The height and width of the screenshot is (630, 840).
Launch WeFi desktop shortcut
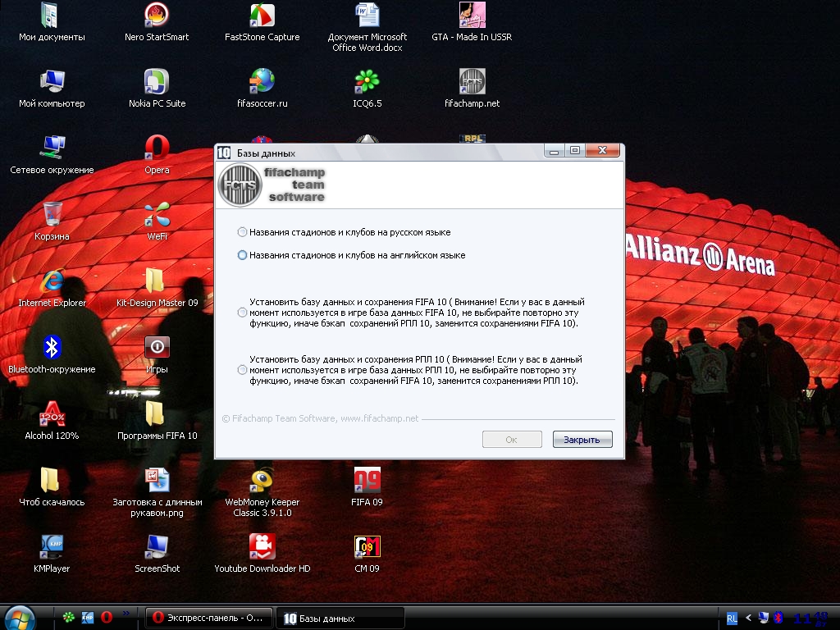[157, 221]
